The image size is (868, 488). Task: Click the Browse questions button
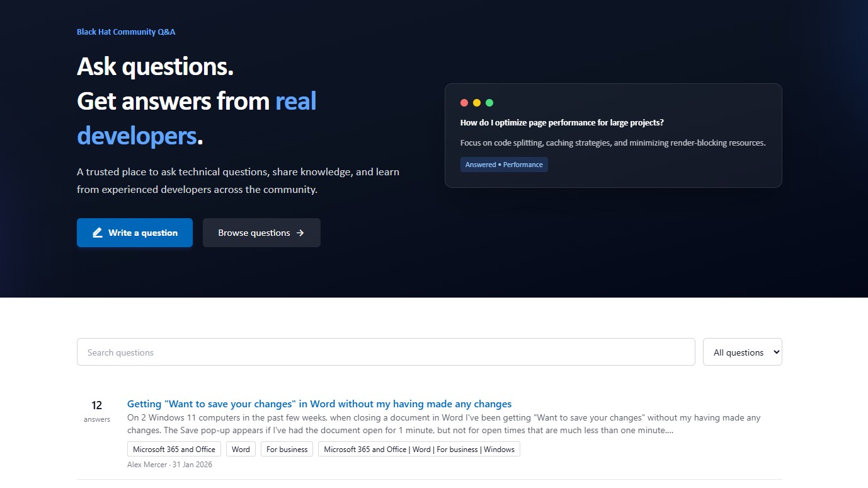tap(261, 232)
